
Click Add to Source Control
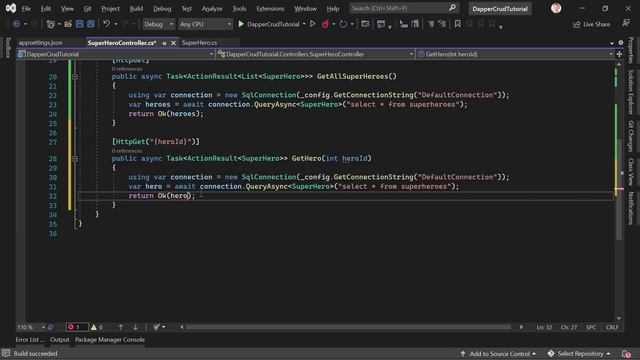498,353
